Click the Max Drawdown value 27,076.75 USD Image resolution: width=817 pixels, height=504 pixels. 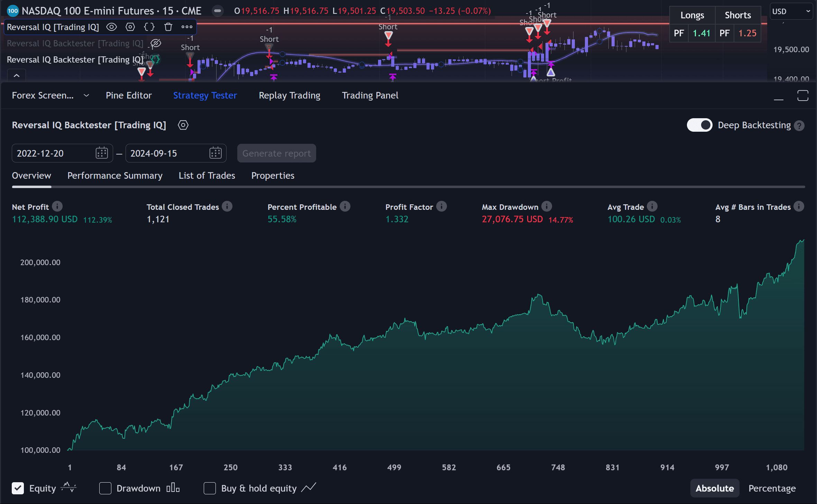coord(512,219)
